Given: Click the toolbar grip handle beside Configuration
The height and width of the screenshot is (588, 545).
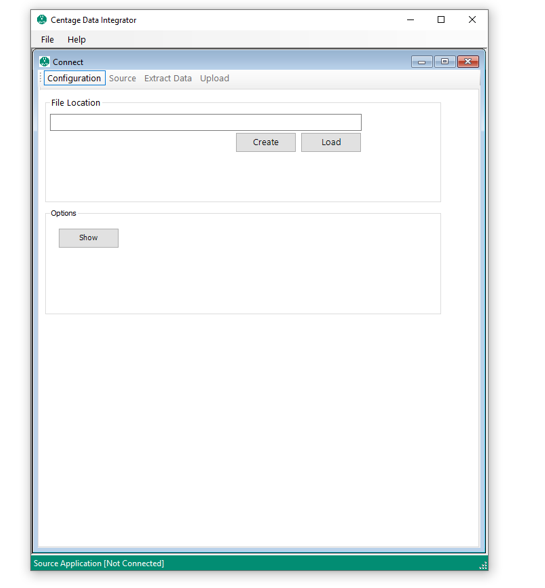Looking at the screenshot, I should pyautogui.click(x=41, y=78).
